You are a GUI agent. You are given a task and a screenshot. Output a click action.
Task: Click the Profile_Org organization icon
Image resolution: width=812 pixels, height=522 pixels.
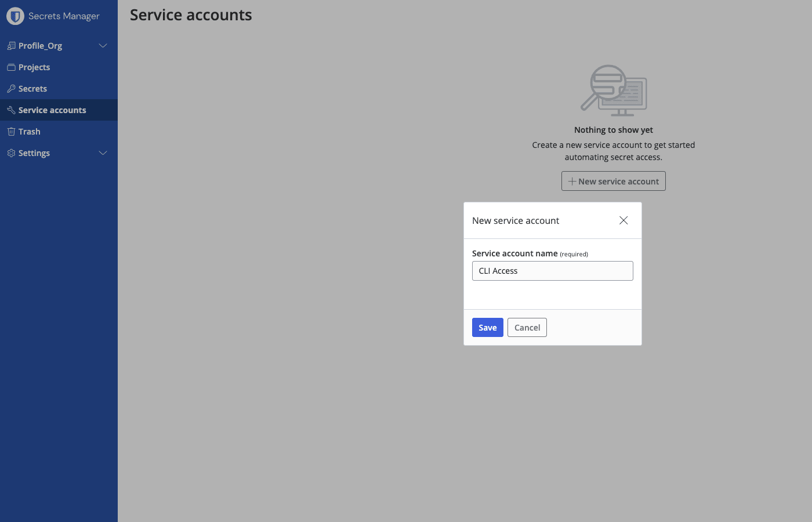[x=10, y=45]
